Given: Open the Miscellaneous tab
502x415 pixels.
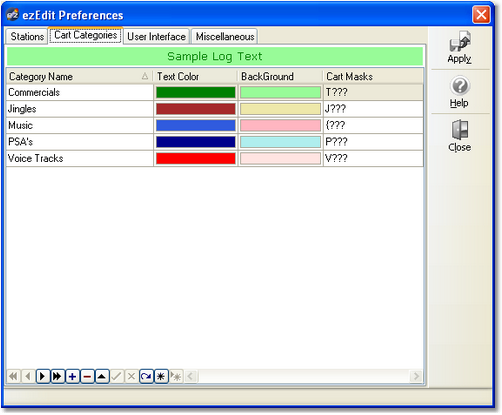Looking at the screenshot, I should tap(225, 36).
